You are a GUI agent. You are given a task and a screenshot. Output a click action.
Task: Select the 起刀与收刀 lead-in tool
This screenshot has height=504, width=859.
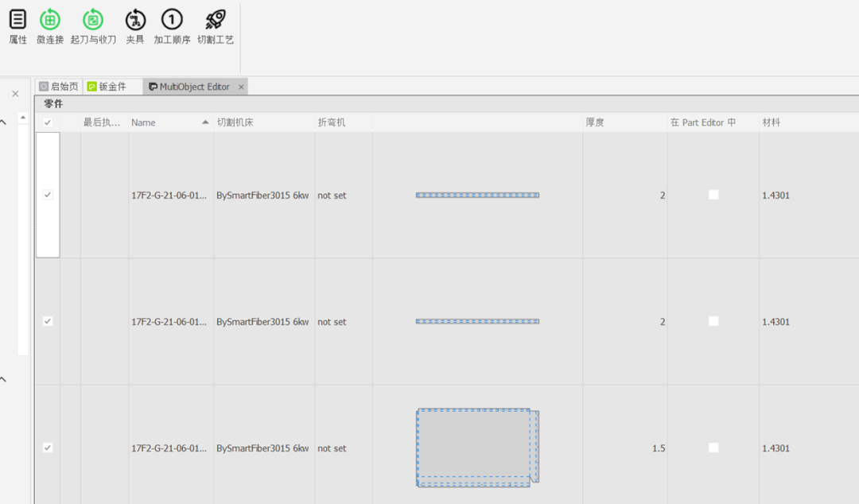93,21
